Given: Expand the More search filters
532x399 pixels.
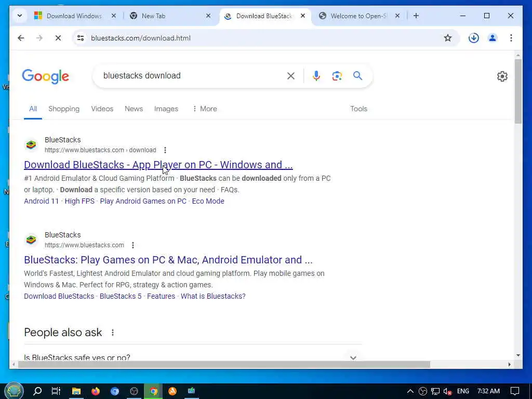Looking at the screenshot, I should (205, 109).
